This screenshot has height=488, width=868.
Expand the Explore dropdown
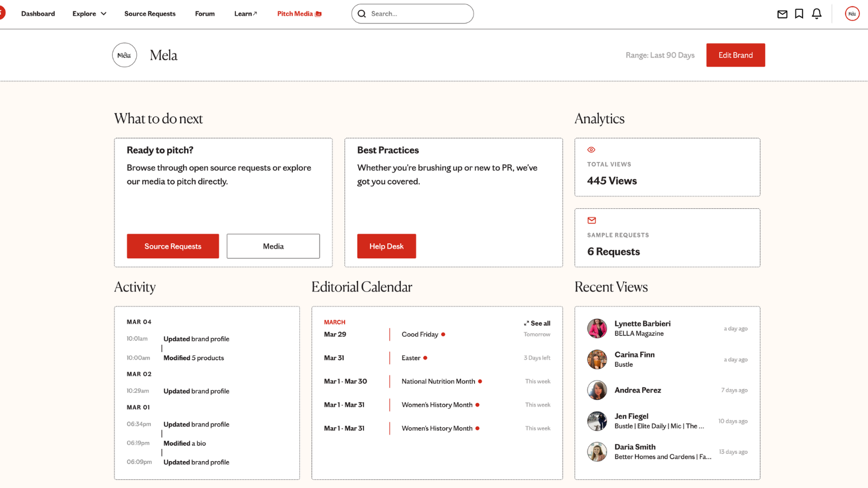pos(88,14)
